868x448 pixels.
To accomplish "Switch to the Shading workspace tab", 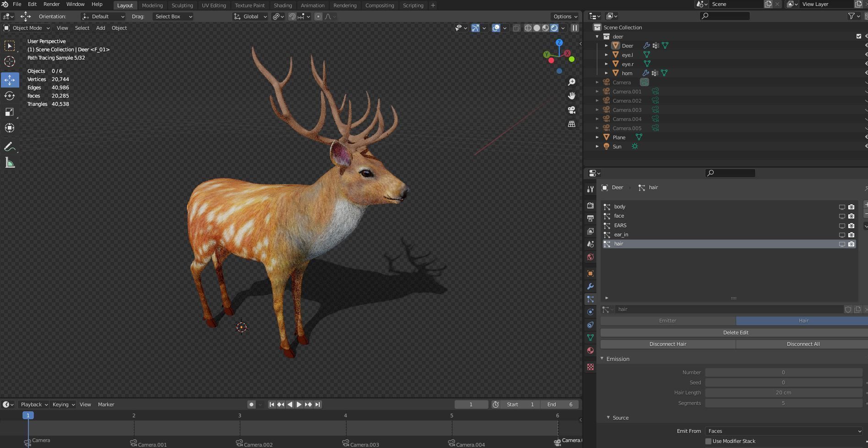I will (283, 5).
